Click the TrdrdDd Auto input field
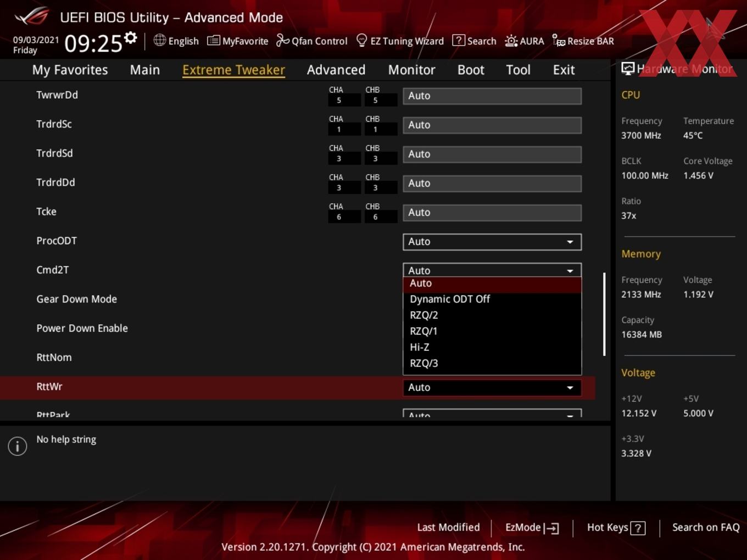The height and width of the screenshot is (560, 747). (x=492, y=183)
